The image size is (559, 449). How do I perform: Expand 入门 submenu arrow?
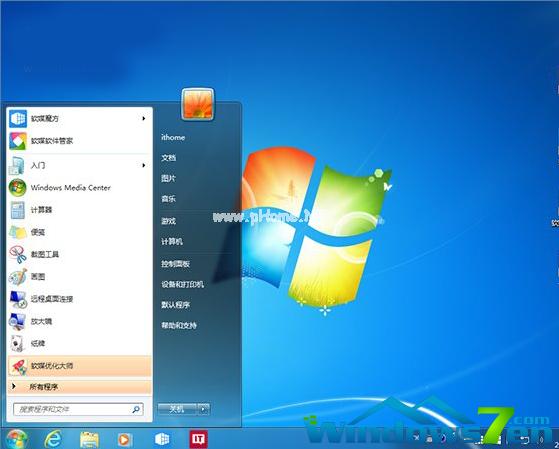pyautogui.click(x=144, y=165)
